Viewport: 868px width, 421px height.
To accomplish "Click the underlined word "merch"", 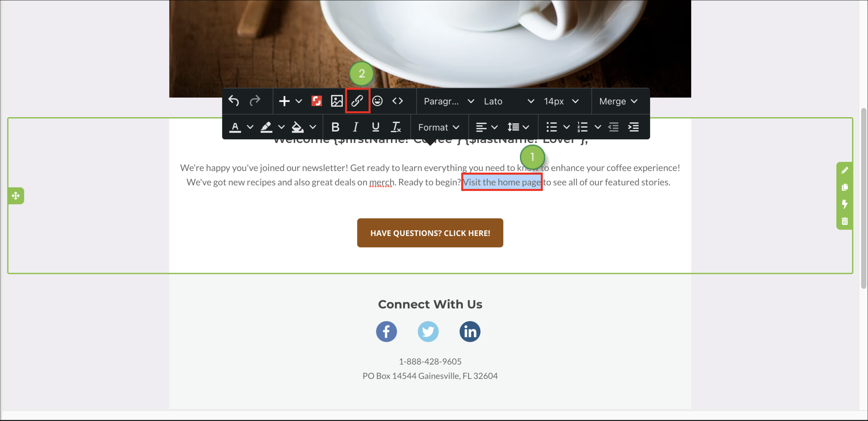I will pos(381,182).
